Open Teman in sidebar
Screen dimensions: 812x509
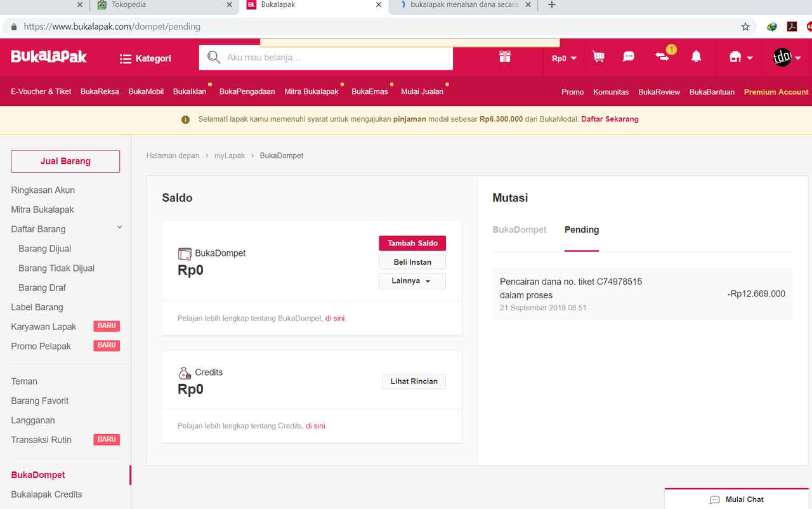pyautogui.click(x=24, y=381)
